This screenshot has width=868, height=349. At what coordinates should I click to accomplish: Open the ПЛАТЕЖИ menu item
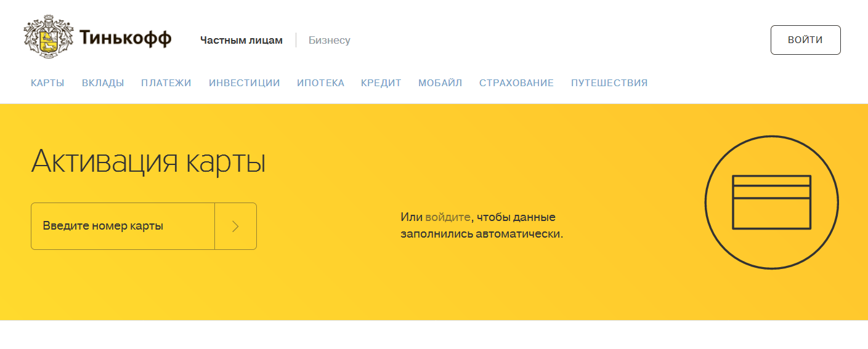pyautogui.click(x=166, y=83)
